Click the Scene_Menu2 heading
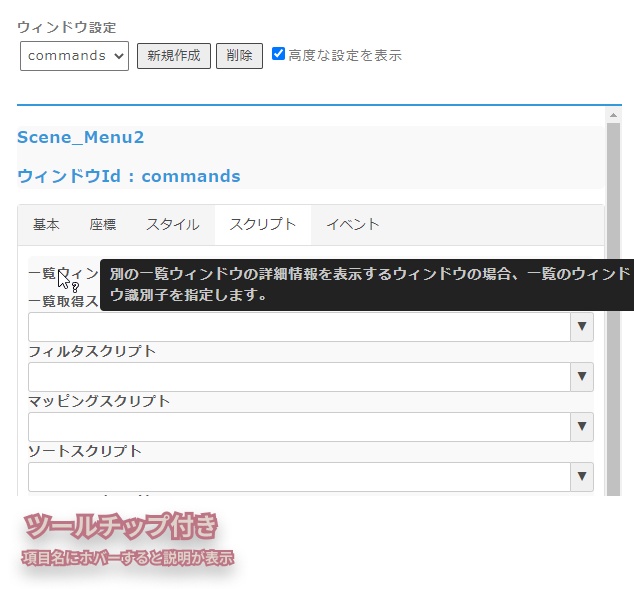Screen dimensions: 634x589 point(80,137)
